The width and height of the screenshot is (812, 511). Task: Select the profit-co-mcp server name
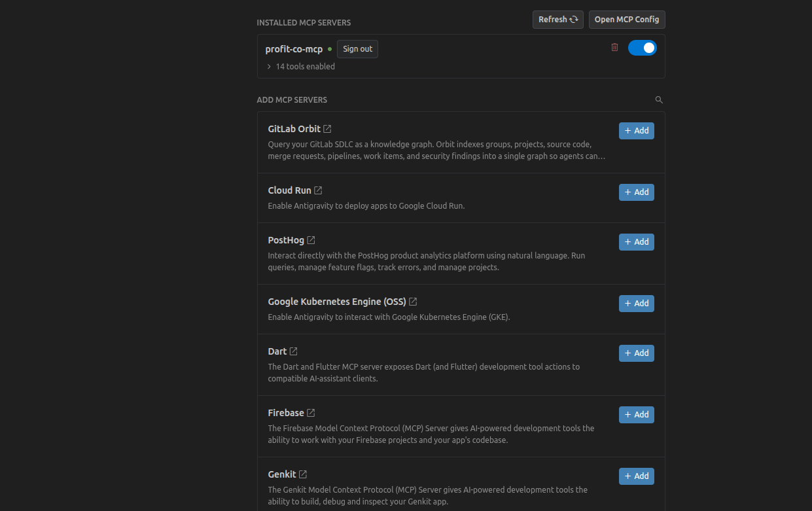click(294, 49)
